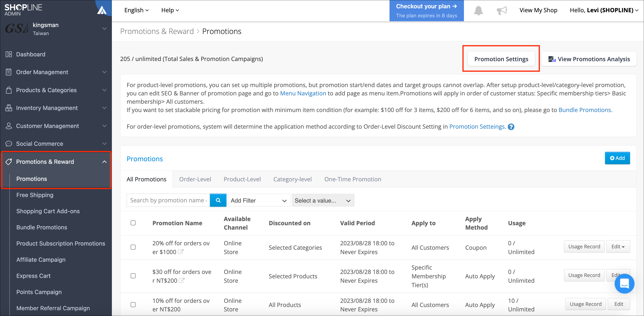Select Promotions submenu item in sidebar
Viewport: 644px width, 316px height.
[x=31, y=179]
